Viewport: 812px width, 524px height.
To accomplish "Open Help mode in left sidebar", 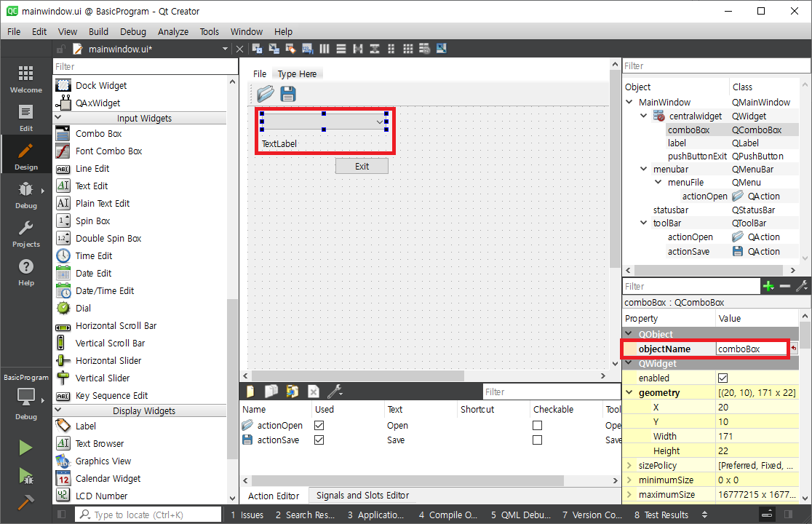I will [26, 272].
